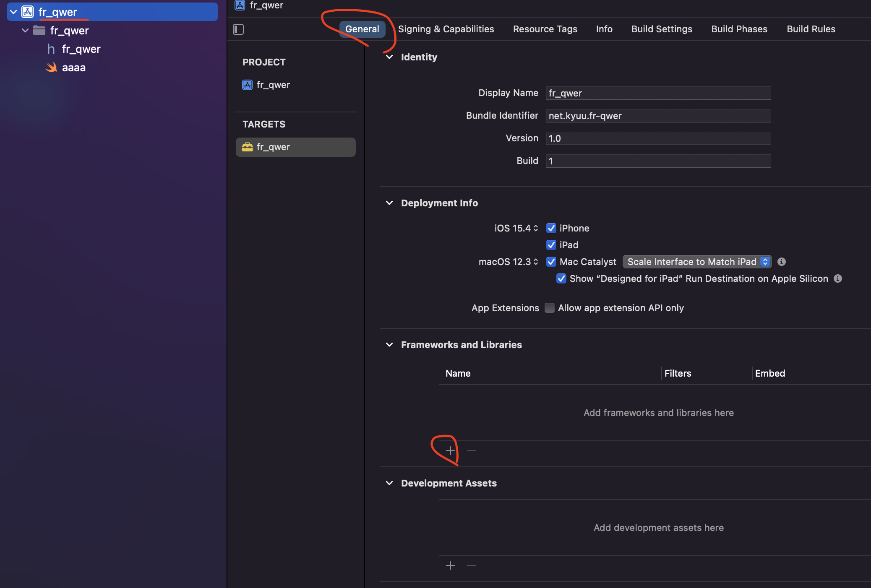Uncheck the iPad deployment checkbox

[x=551, y=245]
